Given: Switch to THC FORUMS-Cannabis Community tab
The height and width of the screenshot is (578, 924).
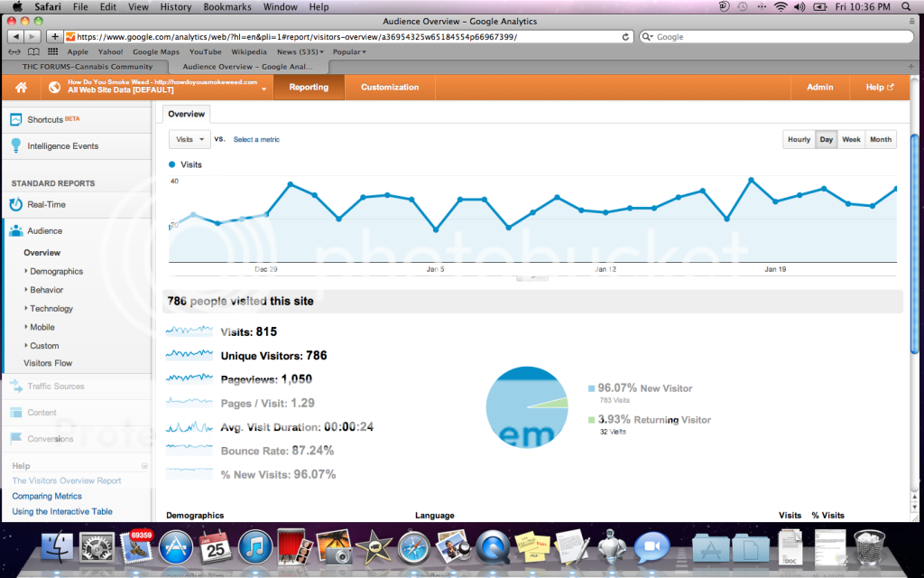Looking at the screenshot, I should point(88,67).
